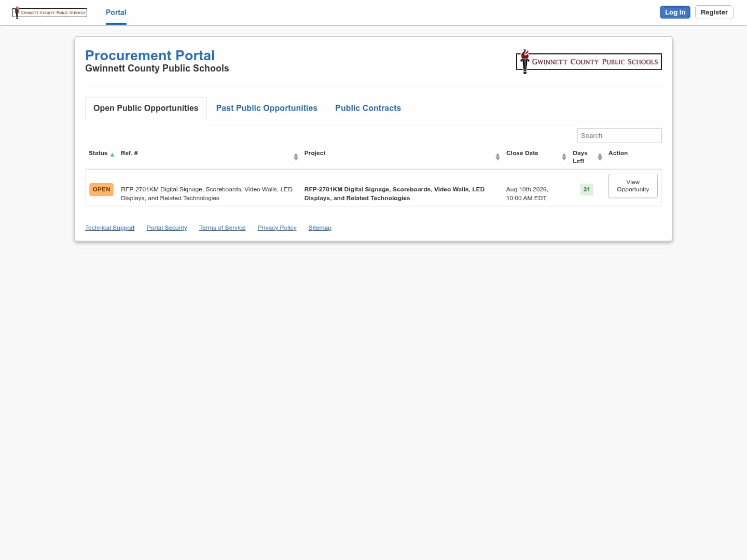Sort by Close Date column arrows

point(564,157)
